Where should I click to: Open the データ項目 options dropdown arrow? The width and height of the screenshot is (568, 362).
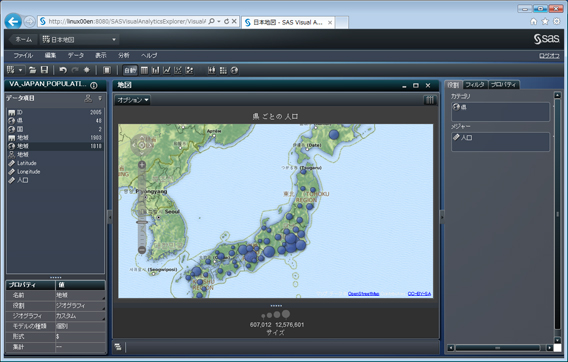pyautogui.click(x=100, y=98)
